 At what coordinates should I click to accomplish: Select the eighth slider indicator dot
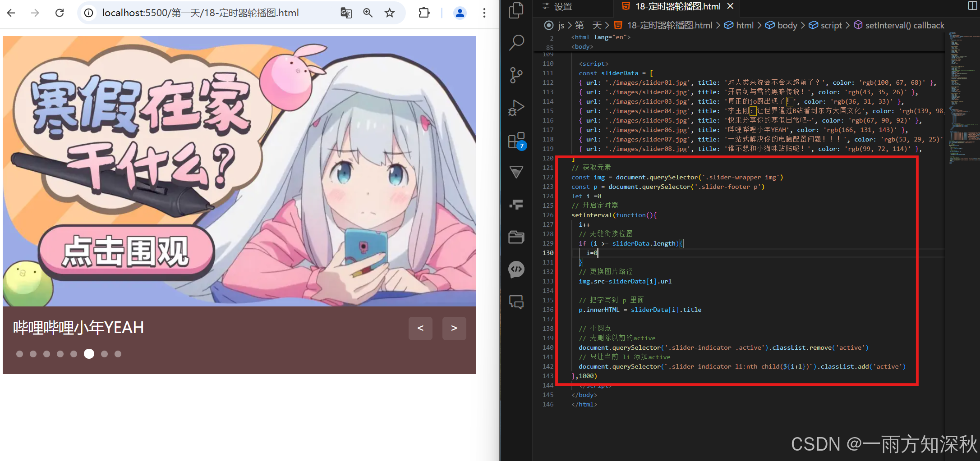[x=118, y=354]
